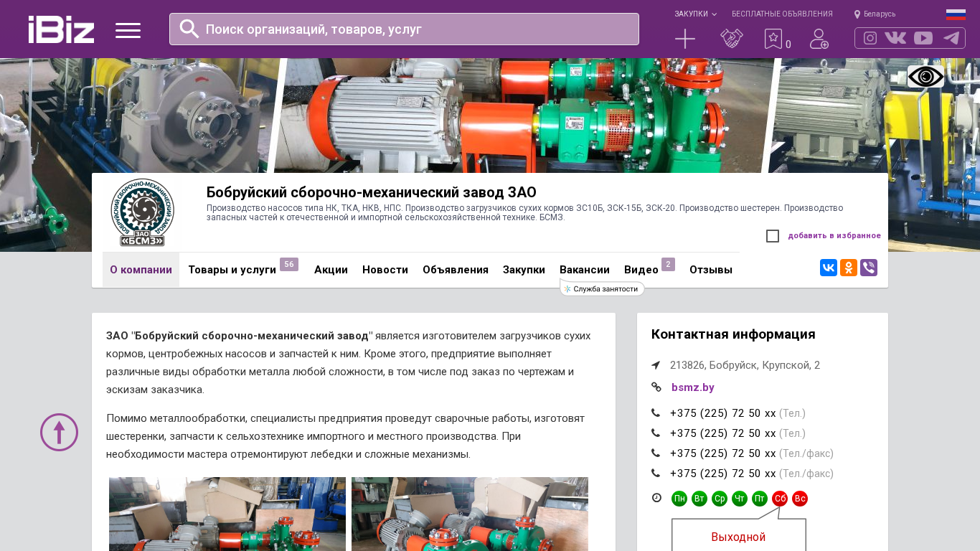Click the address 213826, Бобруйск, Крупской, 2

pos(745,365)
